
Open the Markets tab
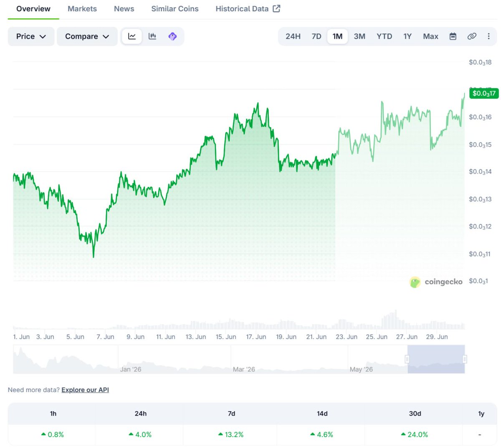[x=82, y=9]
